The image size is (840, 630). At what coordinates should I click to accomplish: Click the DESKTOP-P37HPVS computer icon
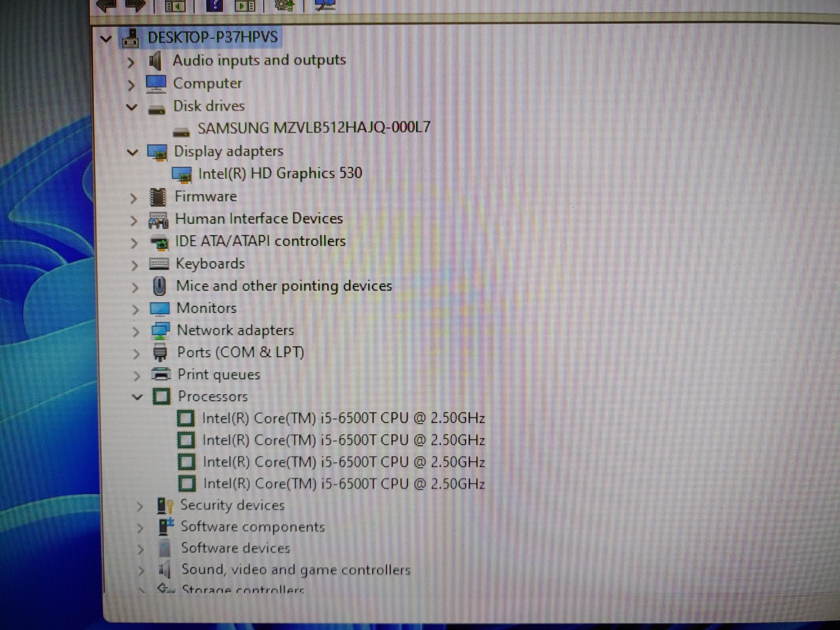pyautogui.click(x=131, y=38)
